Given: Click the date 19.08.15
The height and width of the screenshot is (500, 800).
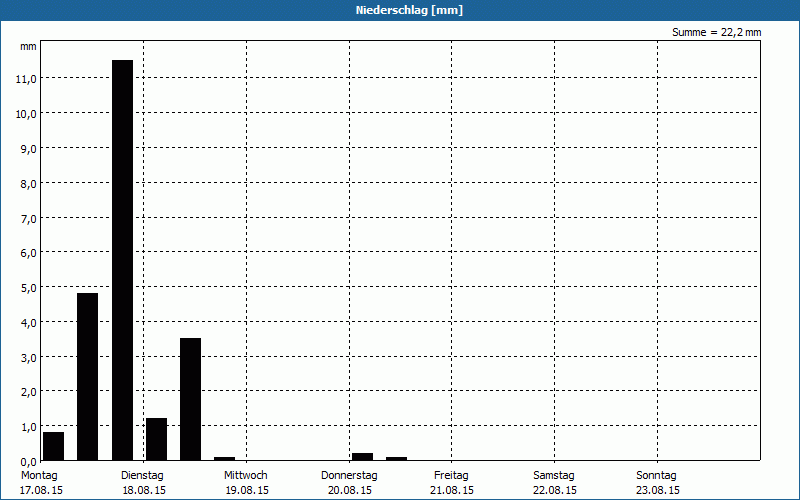Looking at the screenshot, I should coord(247,490).
